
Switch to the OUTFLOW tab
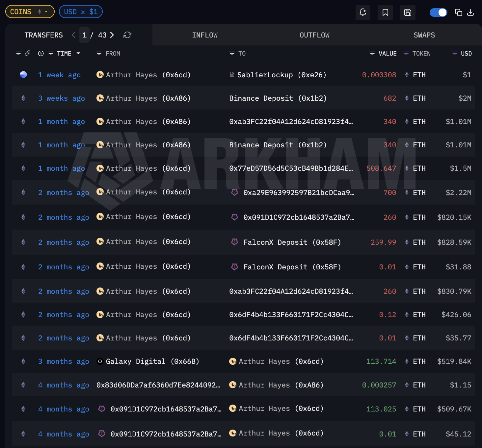click(314, 35)
